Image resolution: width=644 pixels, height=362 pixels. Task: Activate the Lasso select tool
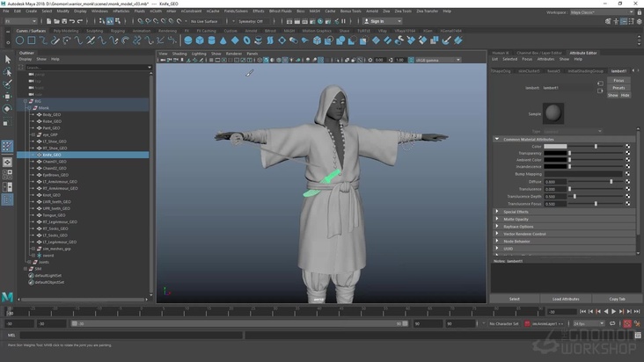(x=7, y=72)
